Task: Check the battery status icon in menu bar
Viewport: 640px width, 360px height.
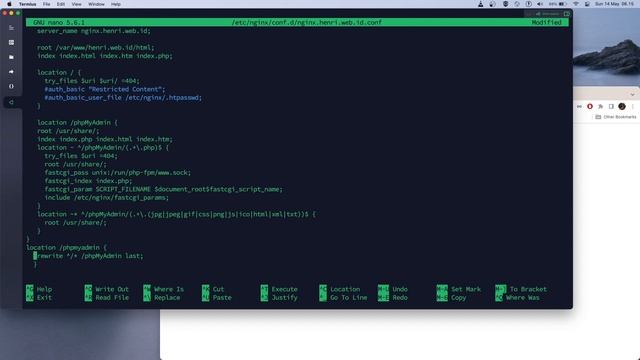Action: (562, 4)
